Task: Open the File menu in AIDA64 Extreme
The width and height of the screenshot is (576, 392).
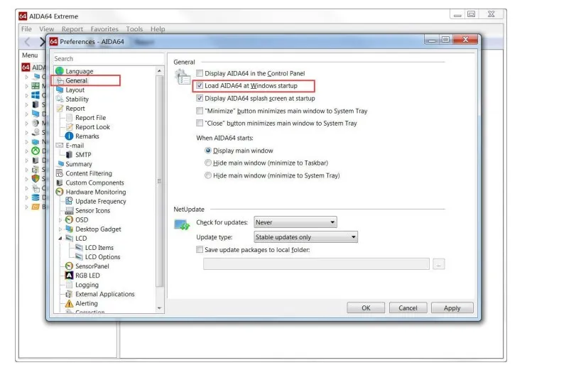Action: pos(26,29)
